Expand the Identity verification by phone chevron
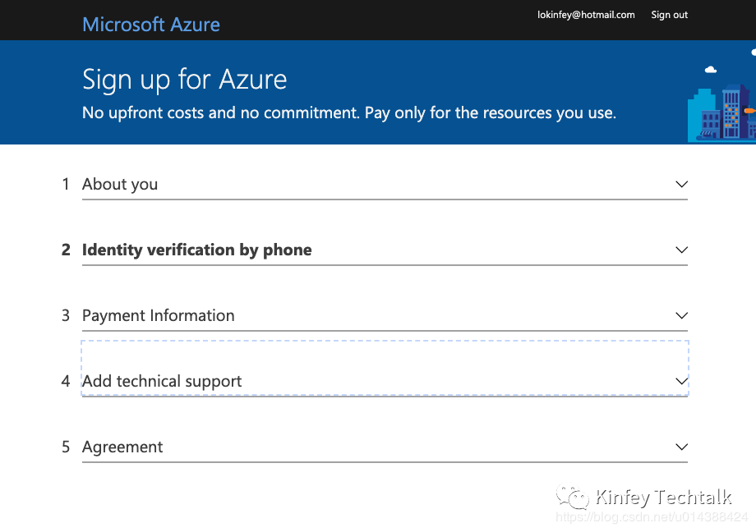The image size is (756, 532). pos(681,250)
